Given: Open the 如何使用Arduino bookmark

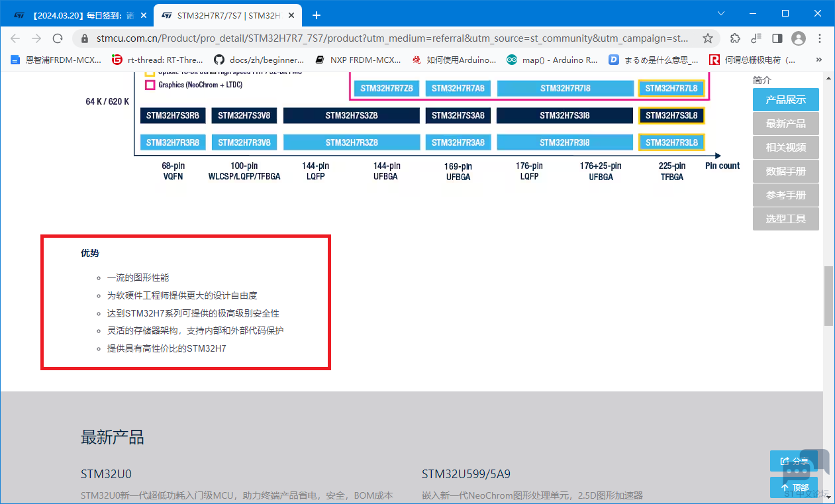Looking at the screenshot, I should (x=454, y=60).
